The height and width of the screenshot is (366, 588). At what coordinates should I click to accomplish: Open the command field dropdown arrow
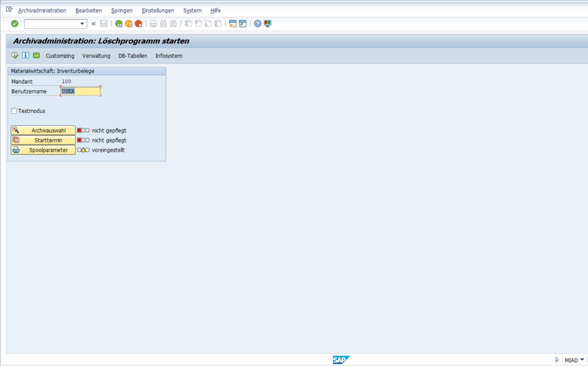[x=82, y=24]
